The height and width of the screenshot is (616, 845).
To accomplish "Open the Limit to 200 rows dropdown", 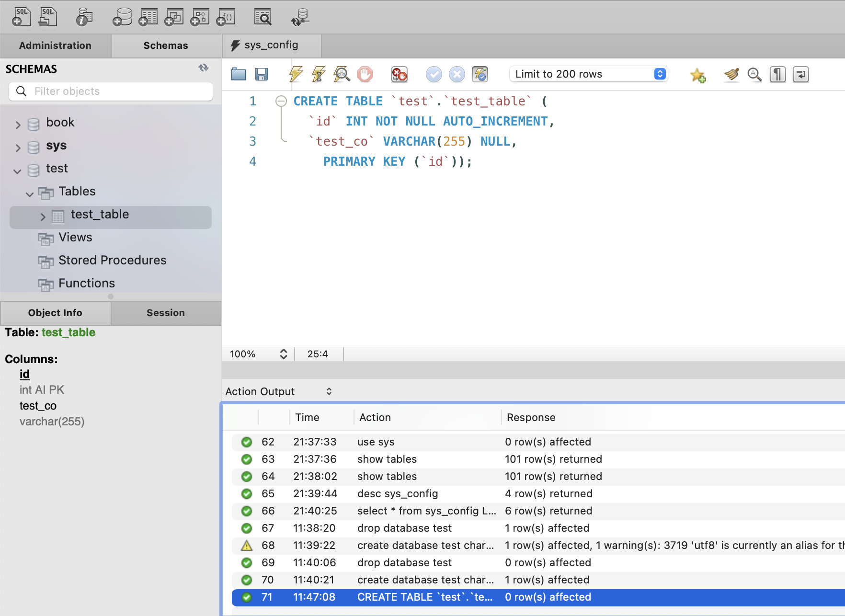I will pyautogui.click(x=589, y=74).
